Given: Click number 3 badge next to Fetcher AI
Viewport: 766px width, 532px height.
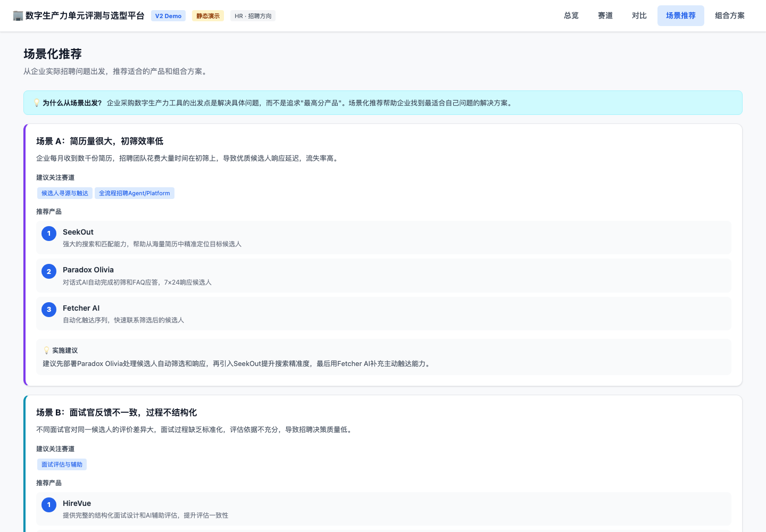Looking at the screenshot, I should click(49, 310).
